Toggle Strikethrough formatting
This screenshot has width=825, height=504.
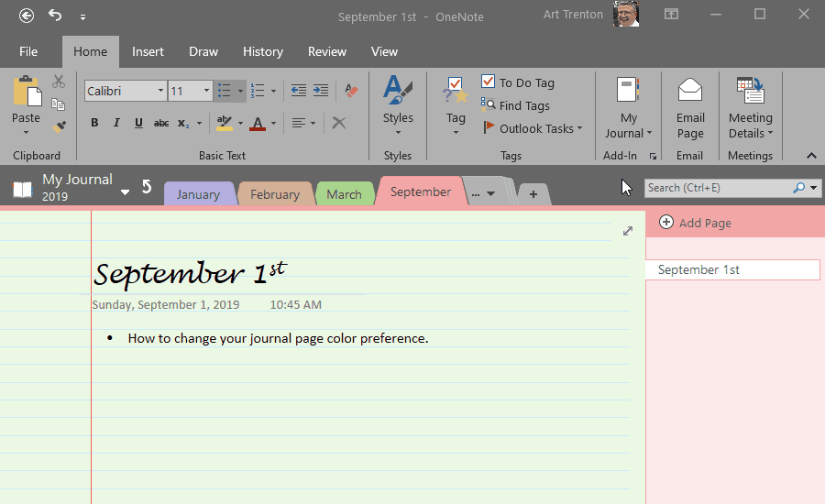click(161, 123)
